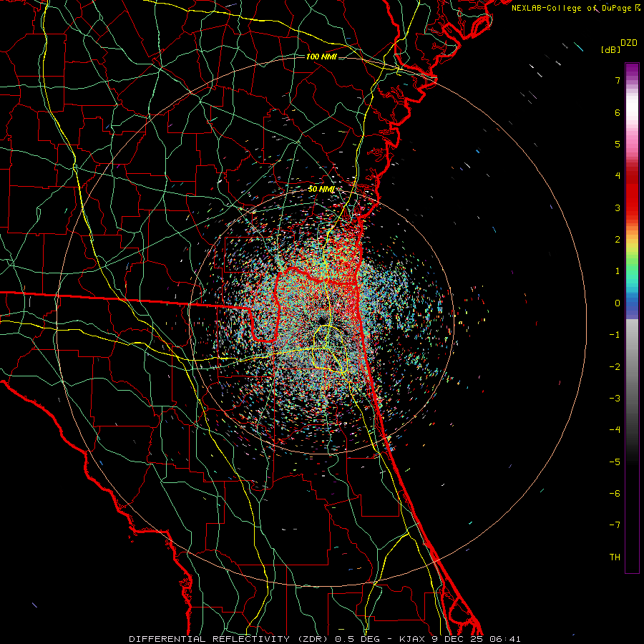The image size is (644, 644).
Task: Click the 0 value on the color scale
Action: [x=618, y=303]
